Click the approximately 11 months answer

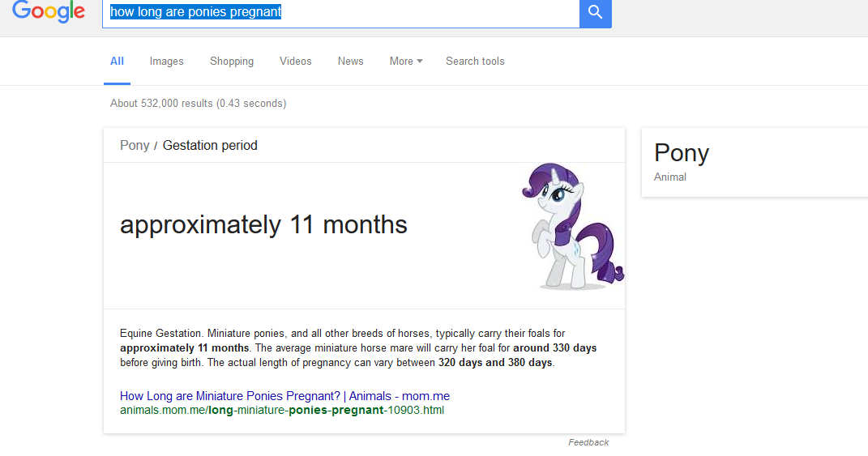[x=263, y=224]
